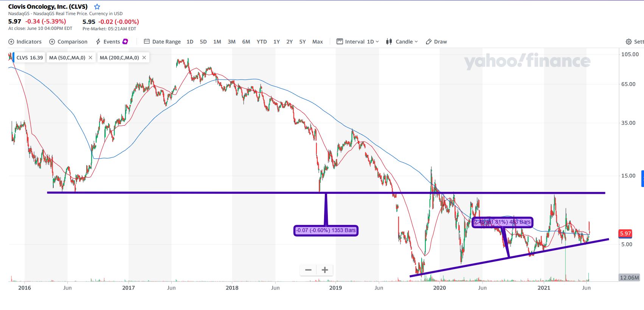This screenshot has height=310, width=644.
Task: Select the 483 Bars measurement annotation
Action: pyautogui.click(x=503, y=222)
